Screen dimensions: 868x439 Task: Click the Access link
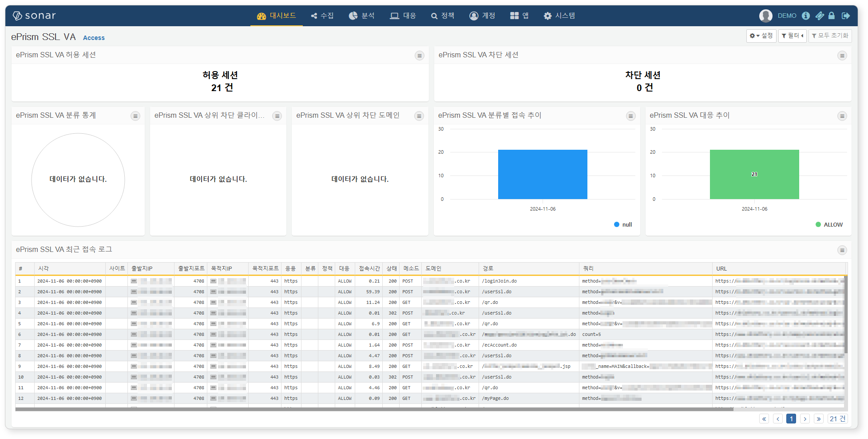coord(94,38)
